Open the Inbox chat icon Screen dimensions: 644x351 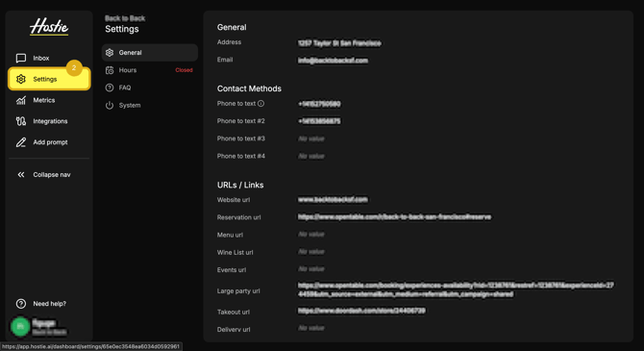[21, 58]
